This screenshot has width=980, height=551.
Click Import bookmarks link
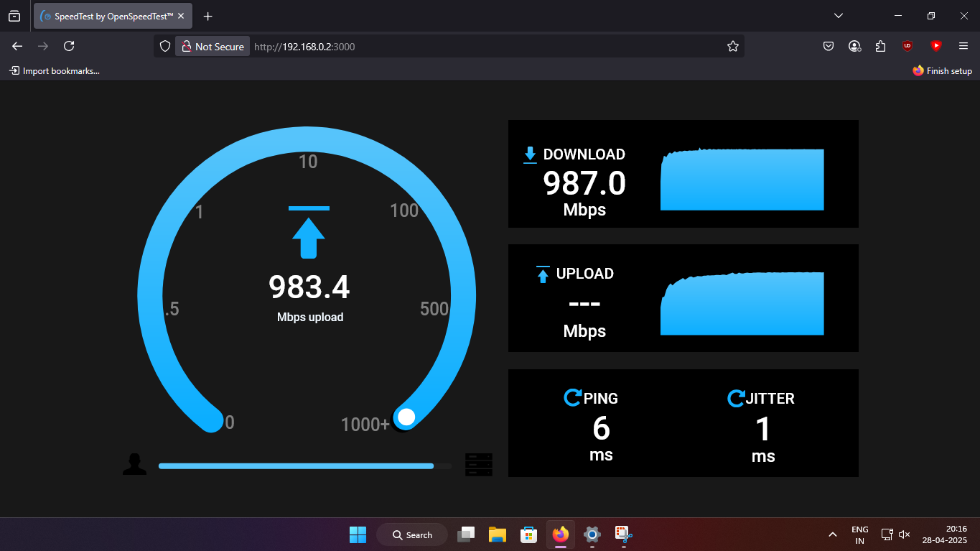coord(55,70)
